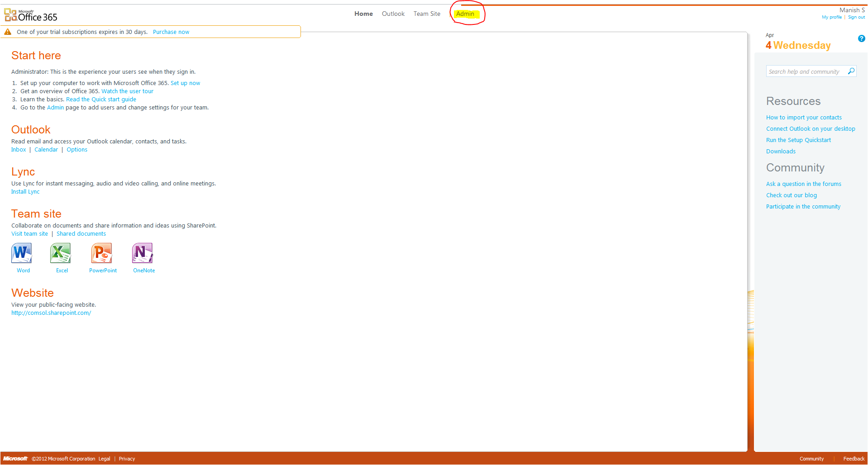Image resolution: width=868 pixels, height=465 pixels.
Task: Open the Calendar link under Outlook
Action: 46,150
